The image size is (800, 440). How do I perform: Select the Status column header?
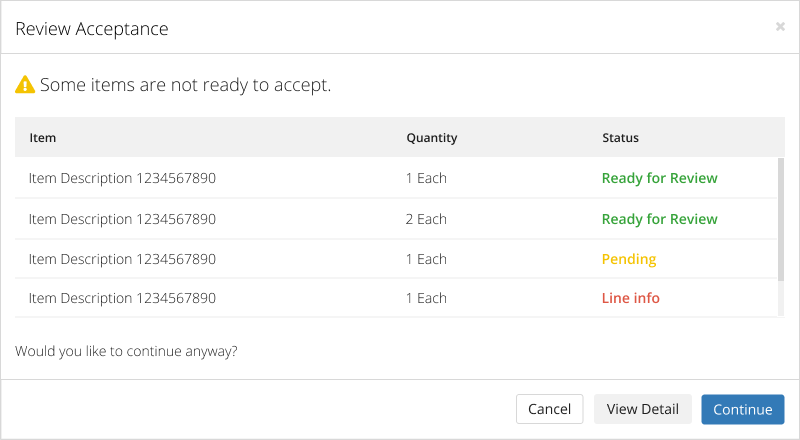point(620,138)
